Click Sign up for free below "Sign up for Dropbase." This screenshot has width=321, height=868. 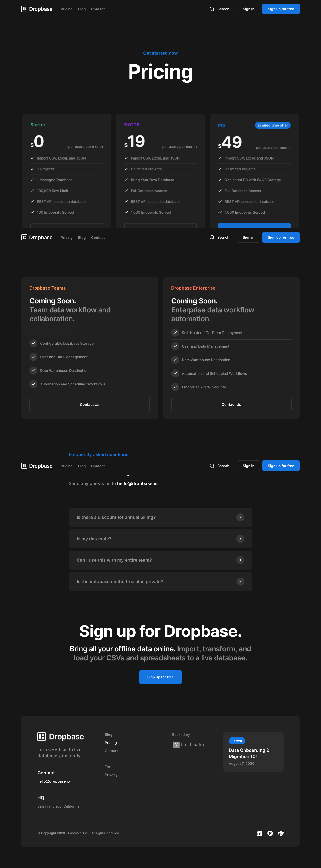160,677
